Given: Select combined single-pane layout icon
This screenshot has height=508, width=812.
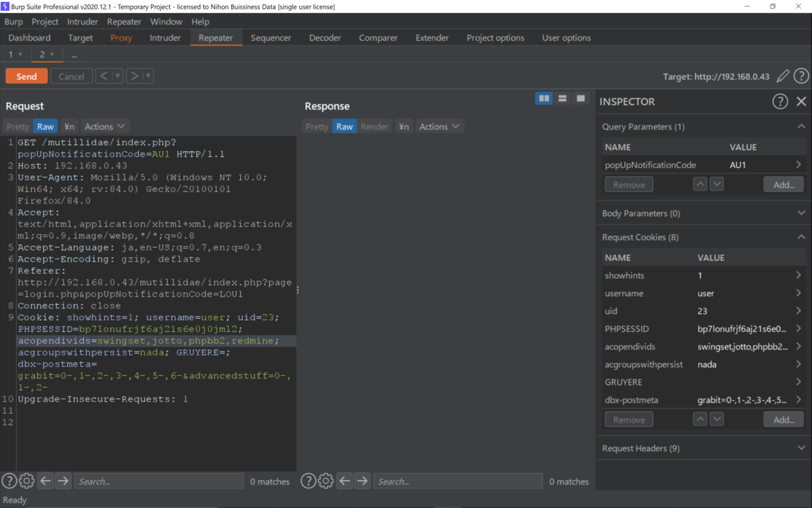Looking at the screenshot, I should (581, 99).
